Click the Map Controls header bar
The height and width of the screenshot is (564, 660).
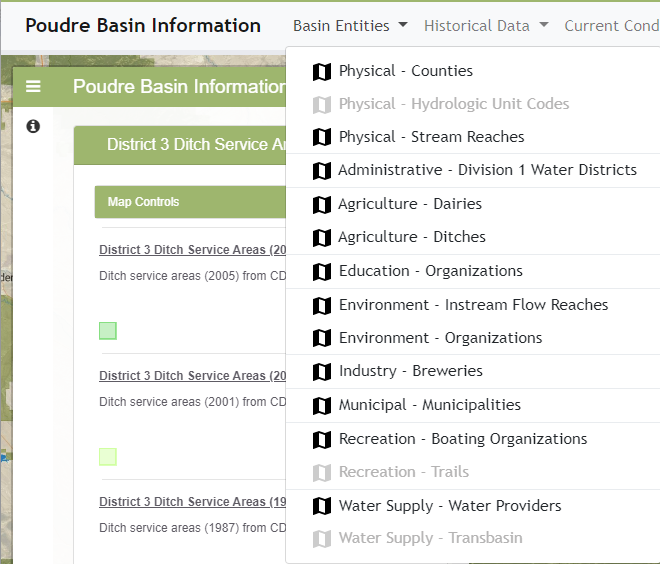click(190, 202)
